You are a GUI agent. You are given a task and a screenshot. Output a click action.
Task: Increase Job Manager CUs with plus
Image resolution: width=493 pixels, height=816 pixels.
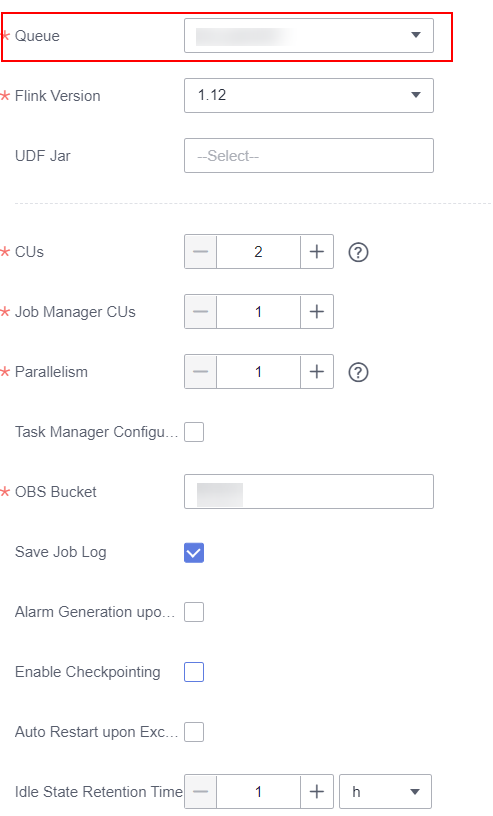point(317,312)
